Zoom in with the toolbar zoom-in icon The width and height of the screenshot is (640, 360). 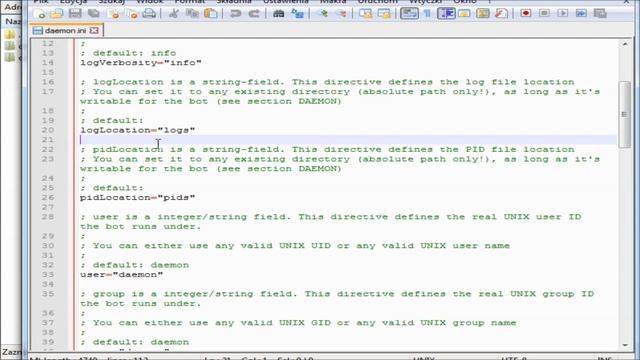point(323,13)
